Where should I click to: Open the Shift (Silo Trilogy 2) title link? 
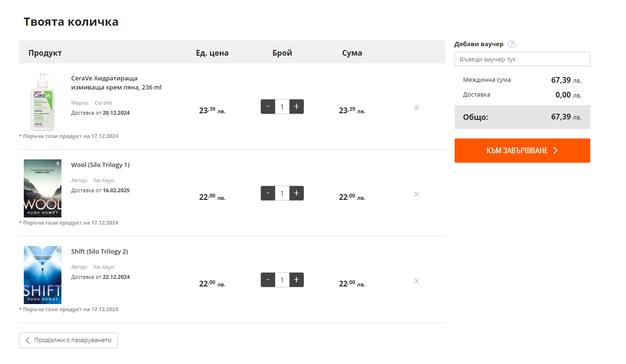tap(99, 252)
